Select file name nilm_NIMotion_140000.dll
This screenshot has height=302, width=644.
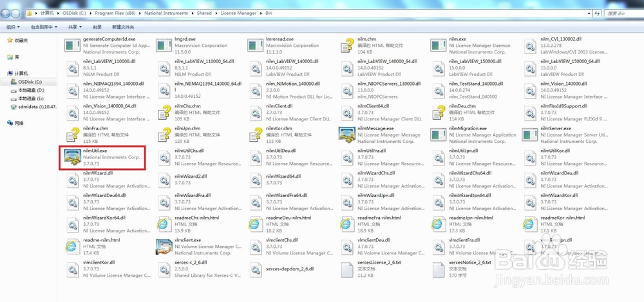coord(292,84)
